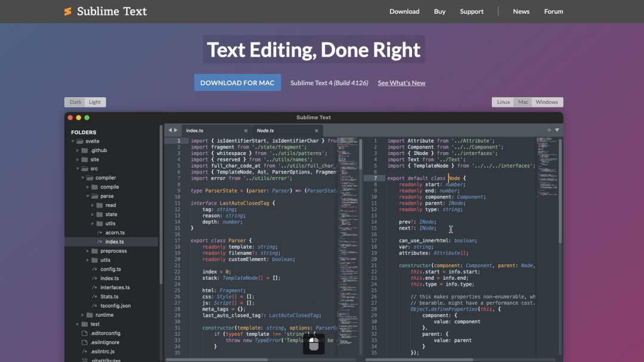Viewport: 644px width, 362px height.
Task: Expand the test folder
Action: coord(78,324)
